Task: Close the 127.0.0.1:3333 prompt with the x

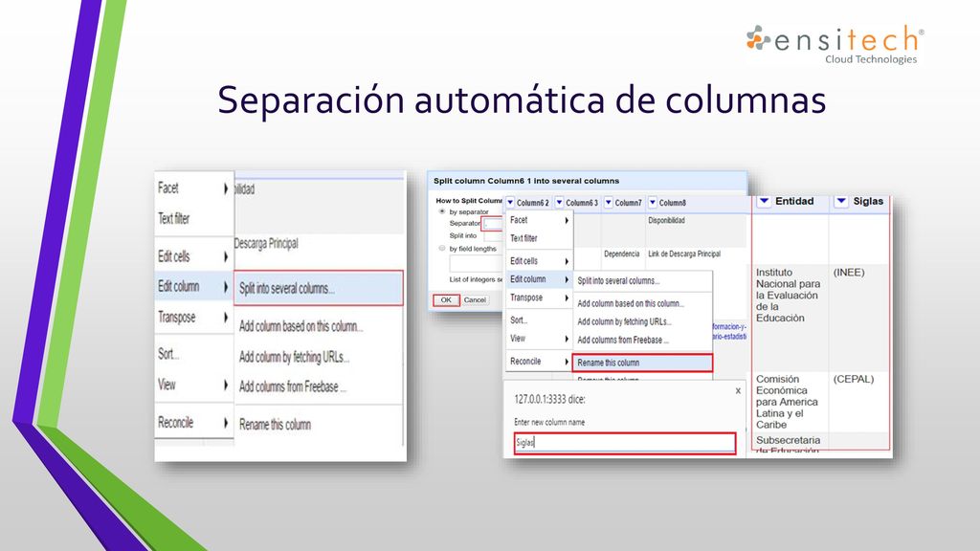Action: pyautogui.click(x=738, y=391)
